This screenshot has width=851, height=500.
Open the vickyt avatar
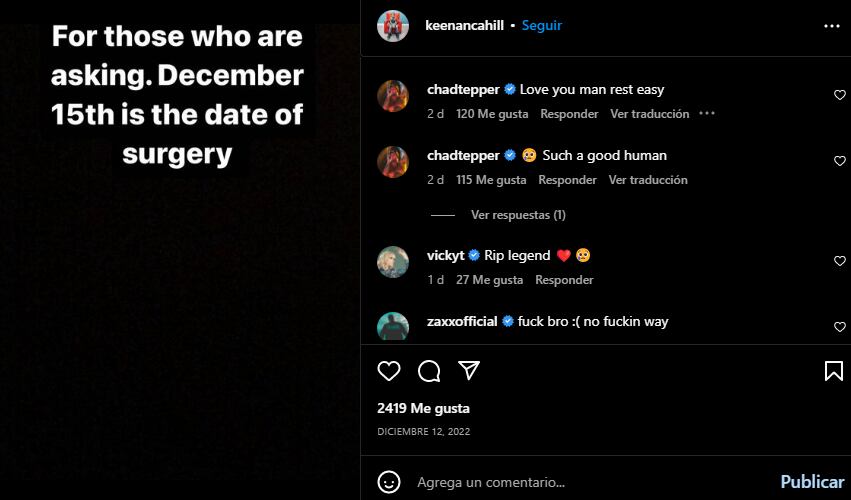coord(393,262)
